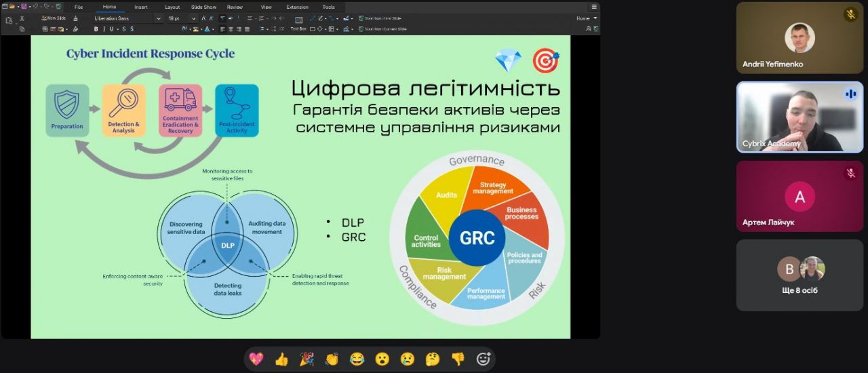Open the 18 pt font size dropdown
This screenshot has height=373, width=868.
194,18
